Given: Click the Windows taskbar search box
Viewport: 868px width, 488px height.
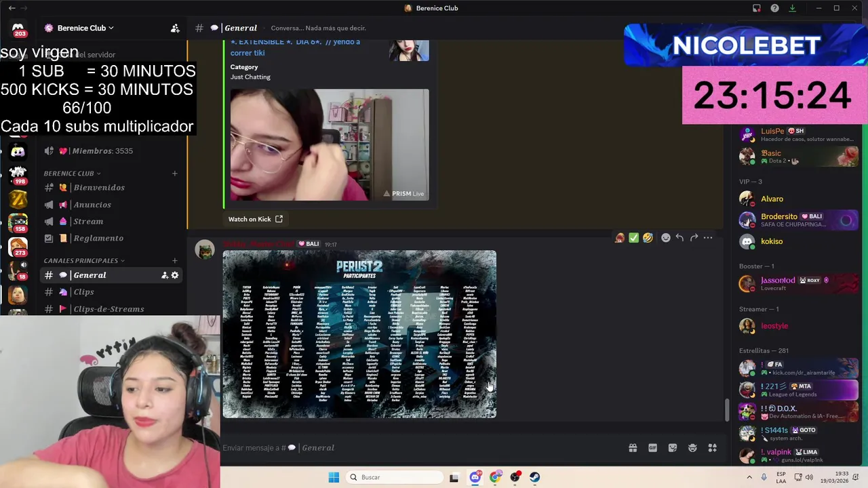Looking at the screenshot, I should (x=394, y=477).
